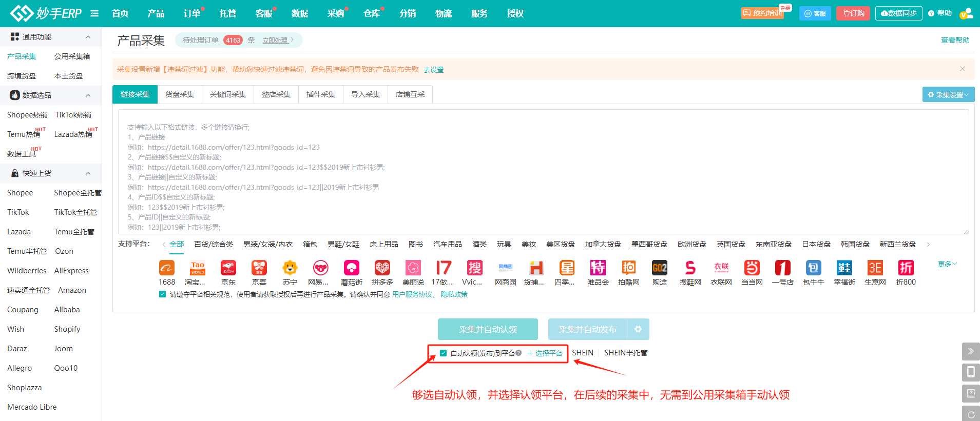Toggle the hamburger menu next to logo
Image resolution: width=980 pixels, height=421 pixels.
coord(94,13)
